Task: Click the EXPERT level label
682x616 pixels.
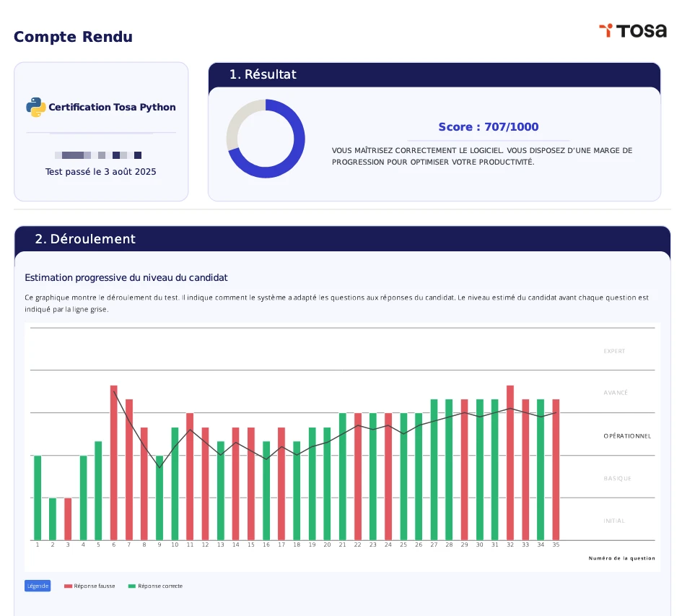Action: point(614,352)
